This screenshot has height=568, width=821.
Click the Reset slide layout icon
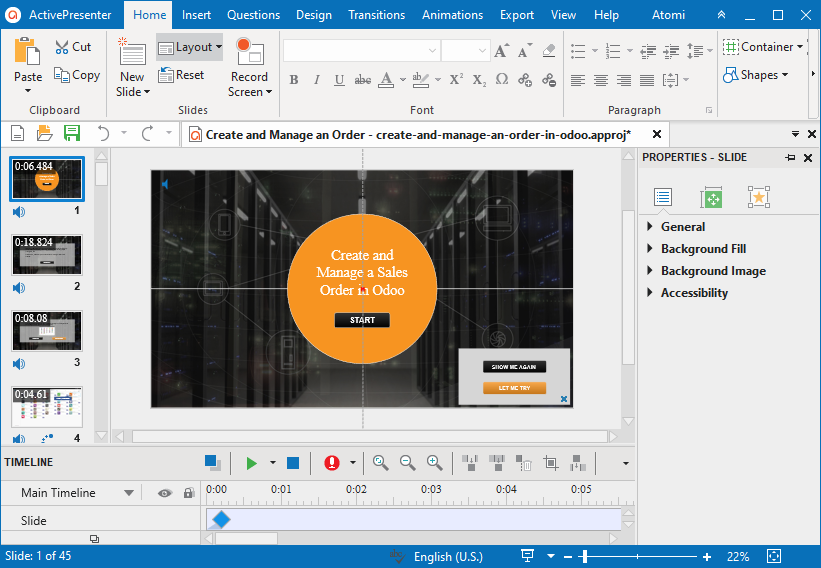tap(166, 75)
